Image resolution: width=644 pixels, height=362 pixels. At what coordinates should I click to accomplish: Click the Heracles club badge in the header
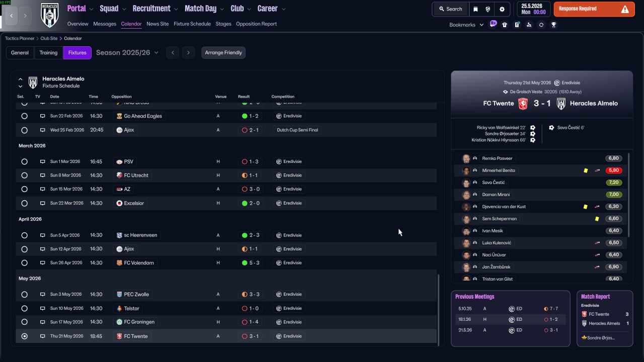pyautogui.click(x=50, y=15)
